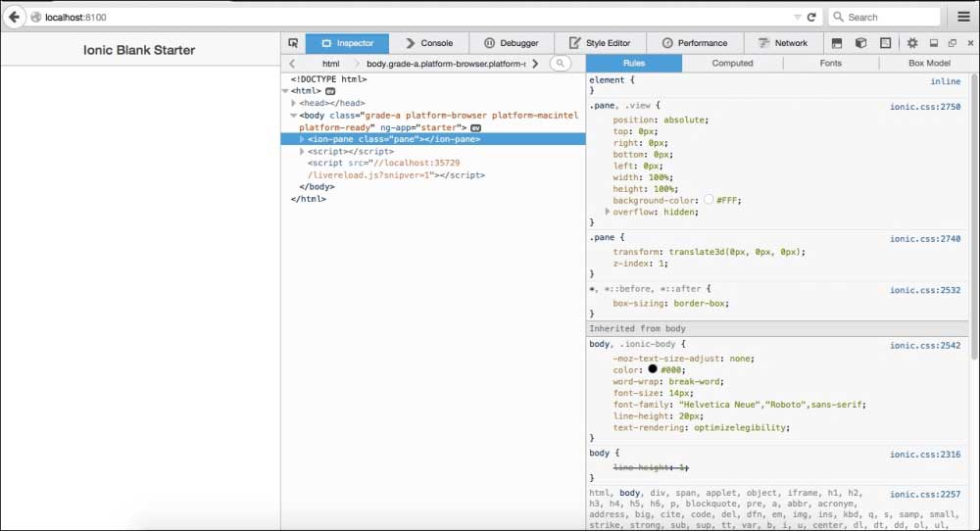Click the browser back button
Screen dimensions: 980x531
(15, 17)
